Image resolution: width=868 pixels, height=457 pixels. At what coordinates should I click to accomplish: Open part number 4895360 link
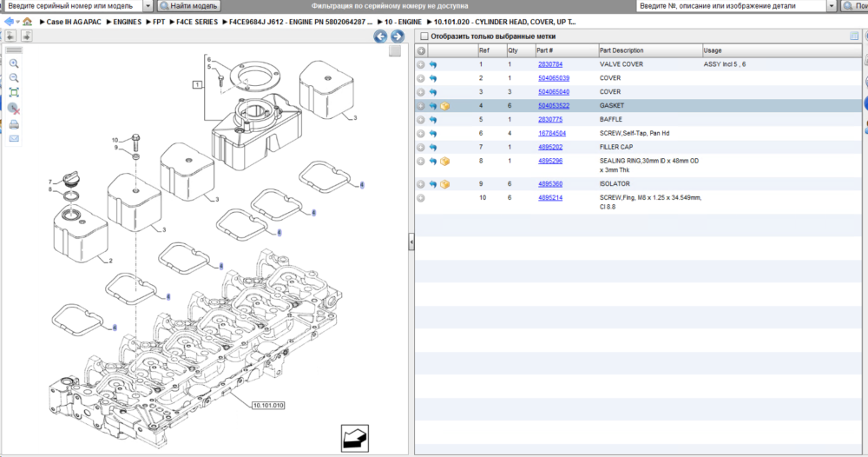[550, 184]
